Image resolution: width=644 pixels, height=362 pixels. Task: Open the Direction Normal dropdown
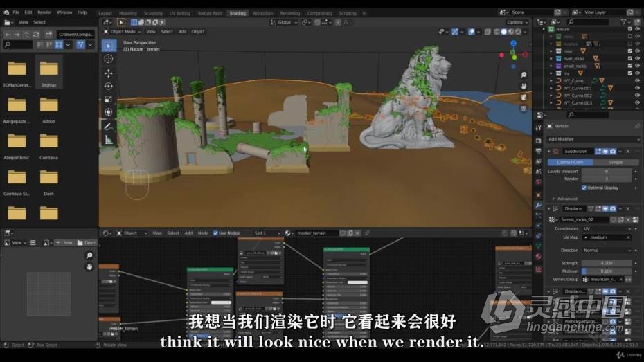point(606,251)
